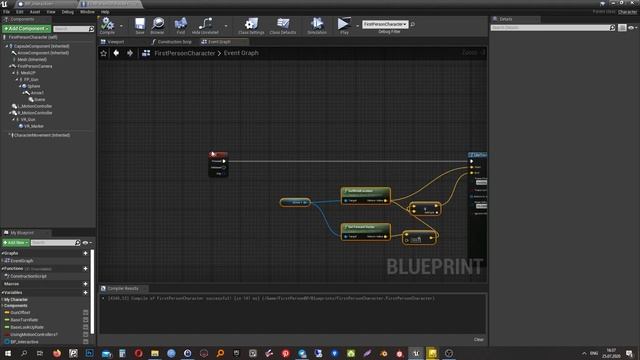Select the upper green function node in graph
The height and width of the screenshot is (360, 640).
coord(366,196)
